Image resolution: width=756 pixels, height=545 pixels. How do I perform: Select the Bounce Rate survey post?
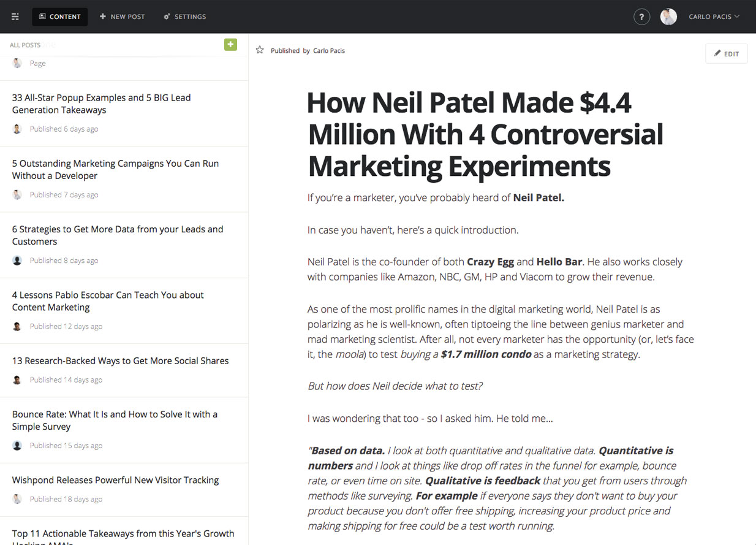point(115,420)
